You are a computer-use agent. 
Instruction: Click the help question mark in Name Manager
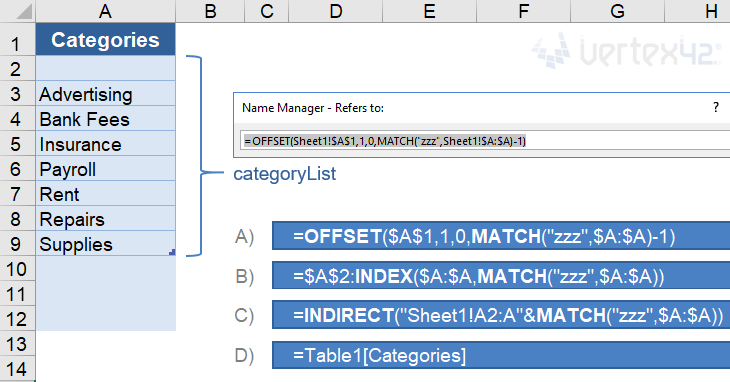(x=716, y=107)
